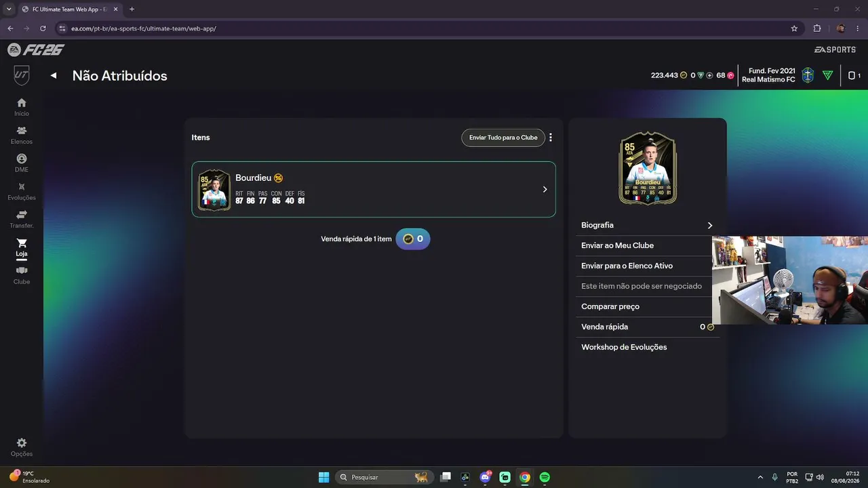Click the EA FC26 logo

[x=36, y=49]
